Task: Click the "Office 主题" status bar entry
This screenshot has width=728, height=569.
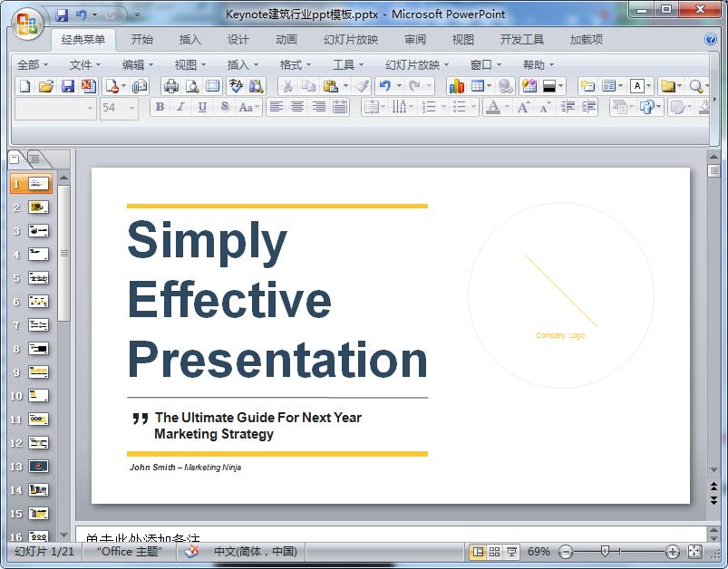Action: pos(130,552)
